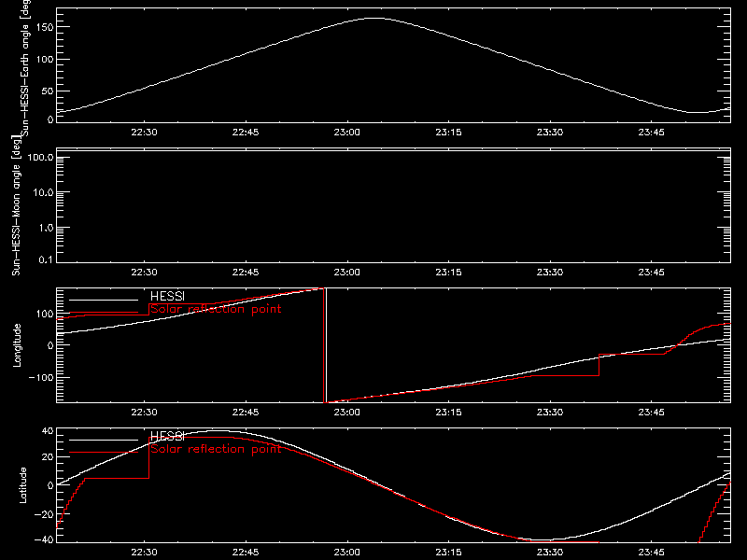Select 23:30 time label under Earth angle plot
The image size is (747, 560).
550,133
